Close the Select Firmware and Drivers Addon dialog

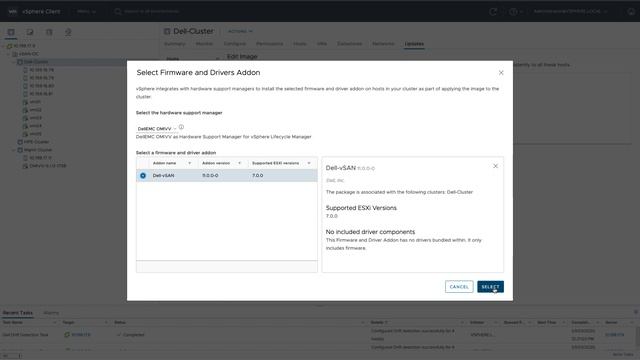click(501, 73)
